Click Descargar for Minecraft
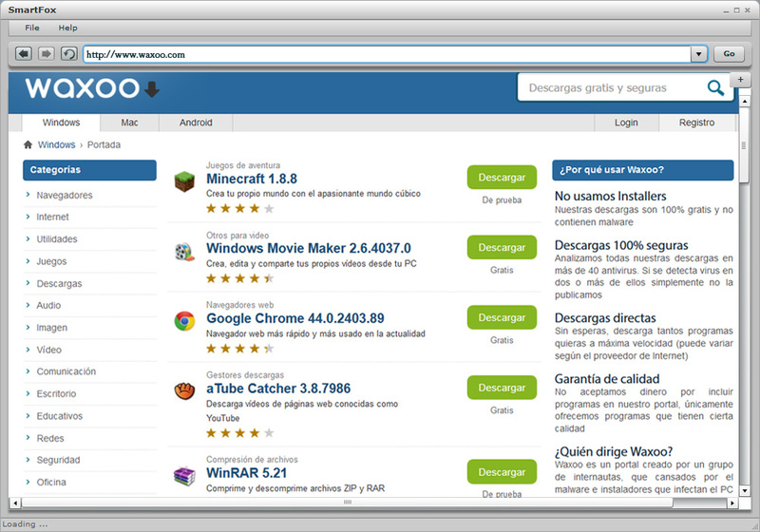This screenshot has width=760, height=532. click(x=502, y=178)
